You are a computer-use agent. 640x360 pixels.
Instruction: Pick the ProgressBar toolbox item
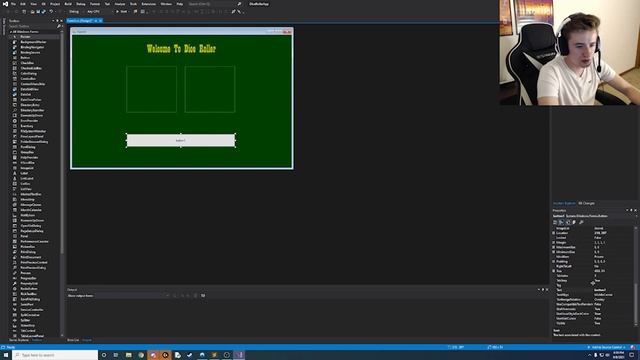28,278
